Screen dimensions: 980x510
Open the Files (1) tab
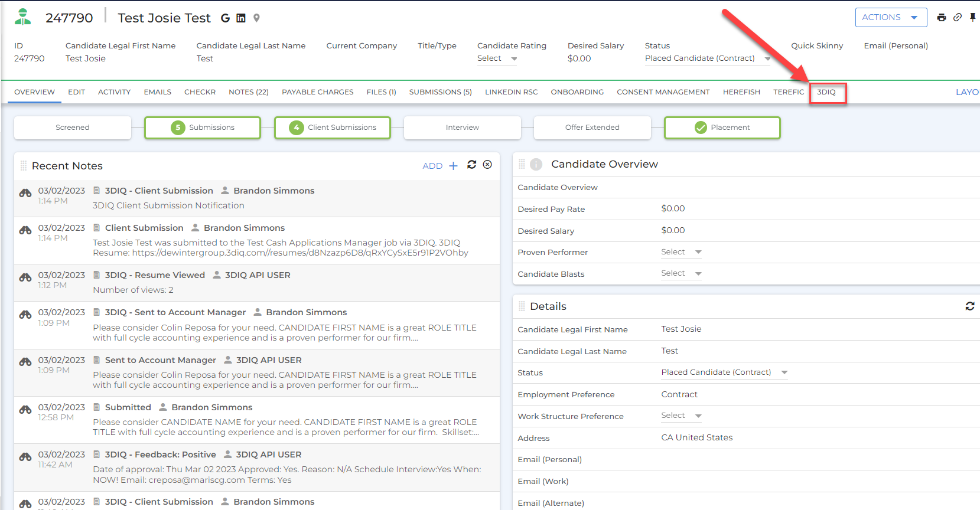coord(381,92)
